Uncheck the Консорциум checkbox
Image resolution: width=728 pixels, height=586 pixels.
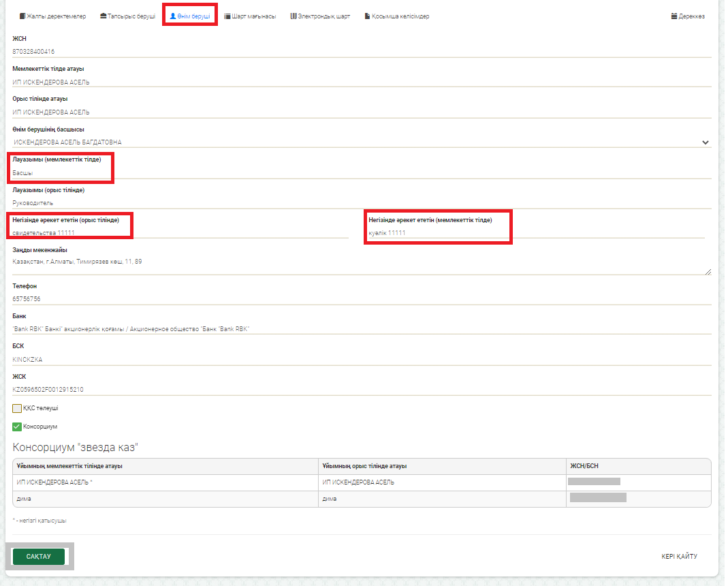pos(17,427)
